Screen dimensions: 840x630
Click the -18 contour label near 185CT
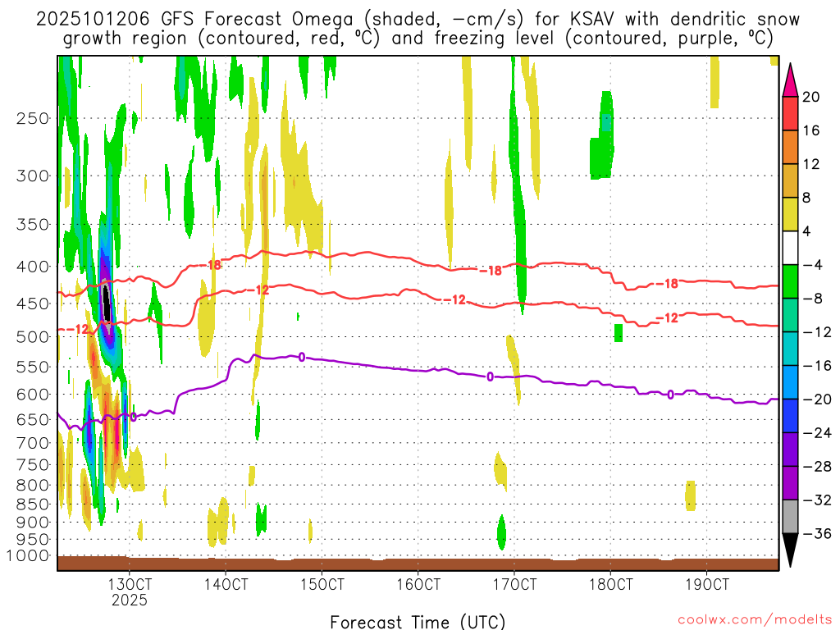coord(667,283)
